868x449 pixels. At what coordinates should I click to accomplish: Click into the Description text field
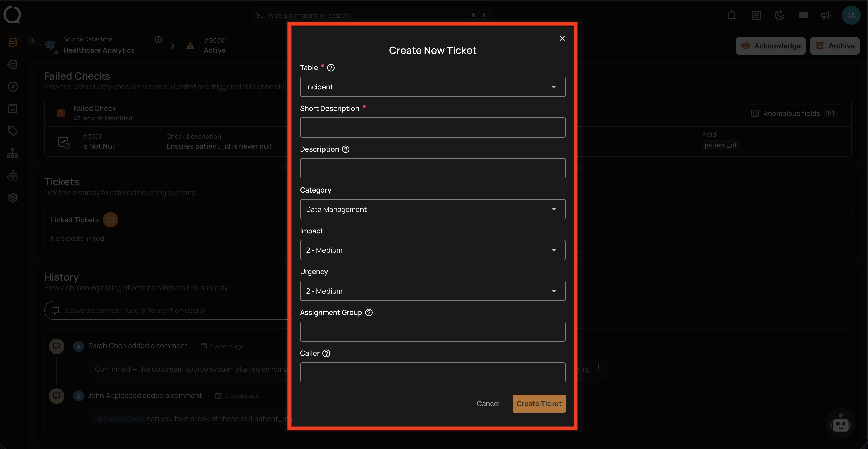(x=433, y=168)
